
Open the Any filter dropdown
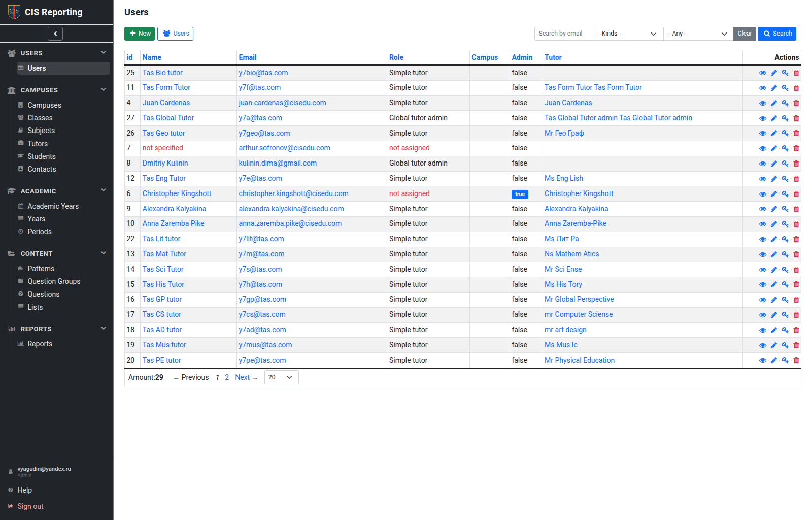pyautogui.click(x=698, y=34)
